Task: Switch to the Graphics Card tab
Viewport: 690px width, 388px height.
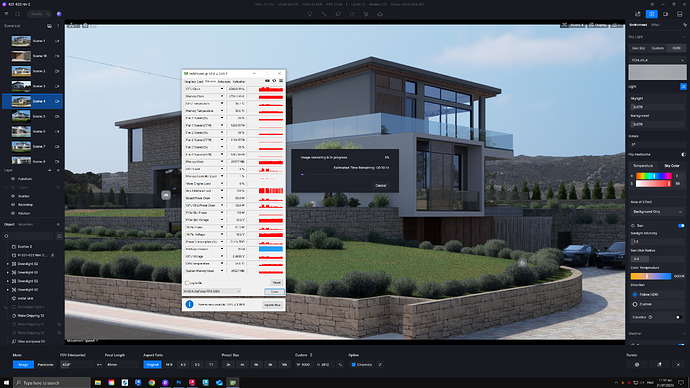Action: point(194,81)
